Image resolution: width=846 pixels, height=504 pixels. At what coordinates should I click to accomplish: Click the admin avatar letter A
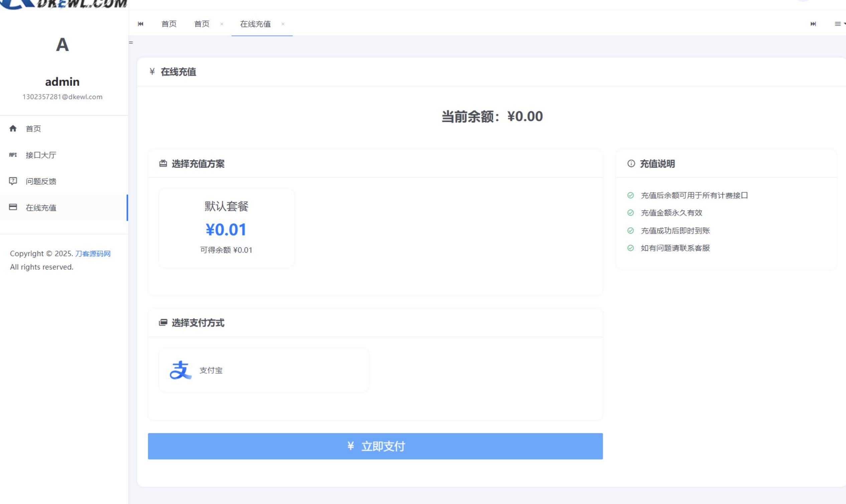coord(62,45)
